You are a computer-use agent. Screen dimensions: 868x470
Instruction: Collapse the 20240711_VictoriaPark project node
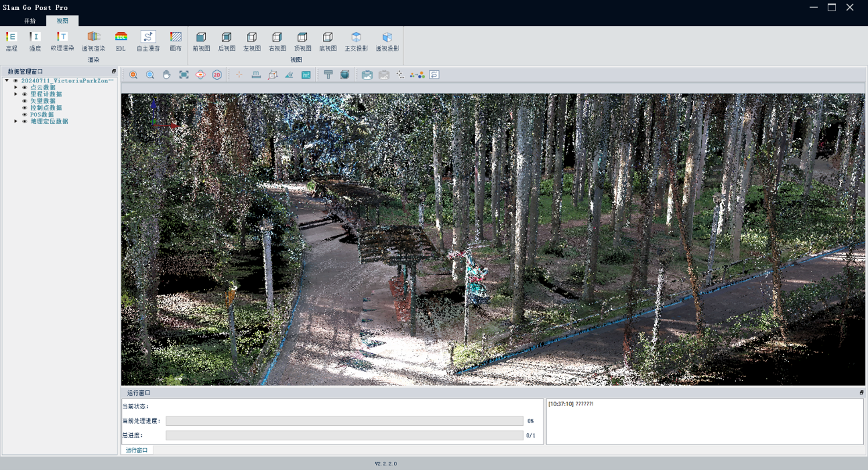[x=6, y=81]
